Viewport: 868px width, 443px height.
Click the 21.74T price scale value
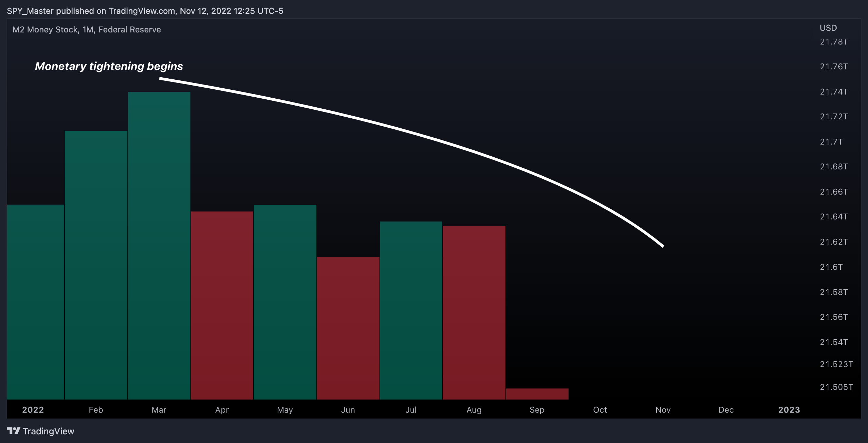[x=834, y=92]
